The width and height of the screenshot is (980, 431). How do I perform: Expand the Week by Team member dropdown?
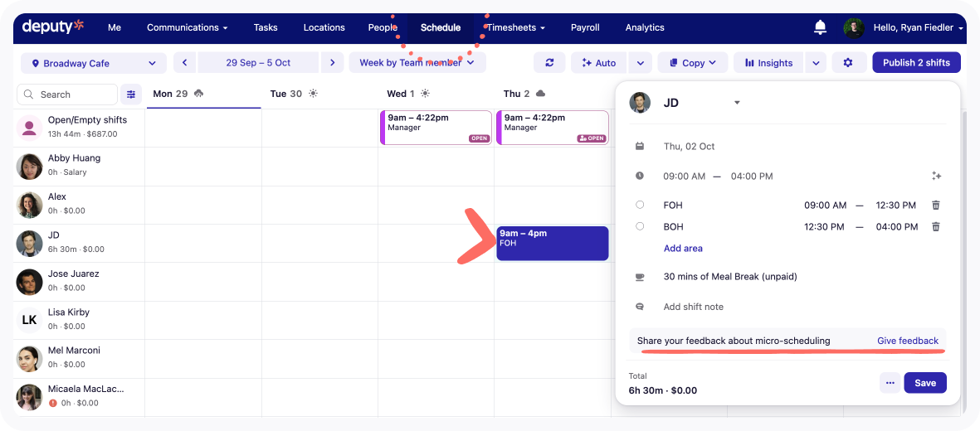tap(417, 63)
